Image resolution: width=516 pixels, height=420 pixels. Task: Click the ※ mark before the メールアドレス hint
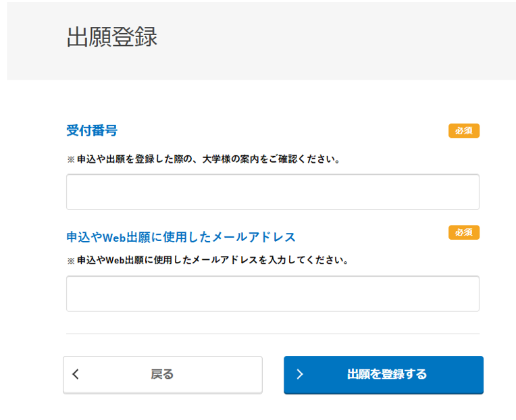tap(70, 261)
